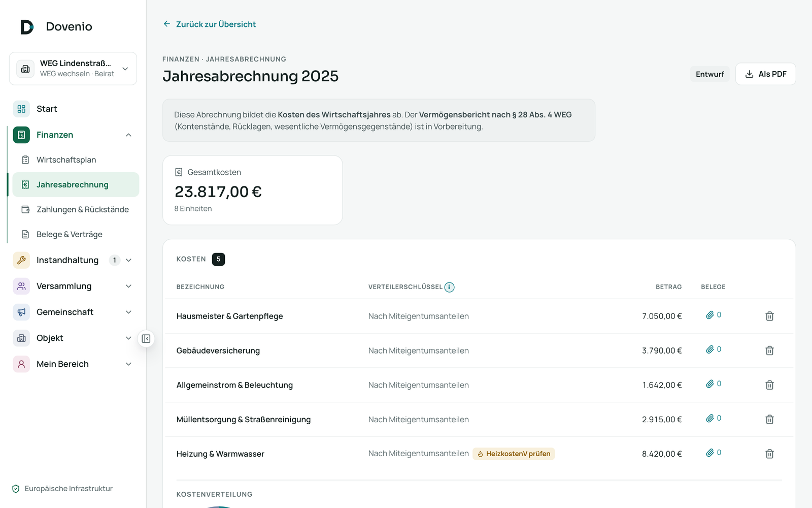
Task: Open attachments for Allgemeinstrom & Beleuchtung
Action: [x=714, y=384]
